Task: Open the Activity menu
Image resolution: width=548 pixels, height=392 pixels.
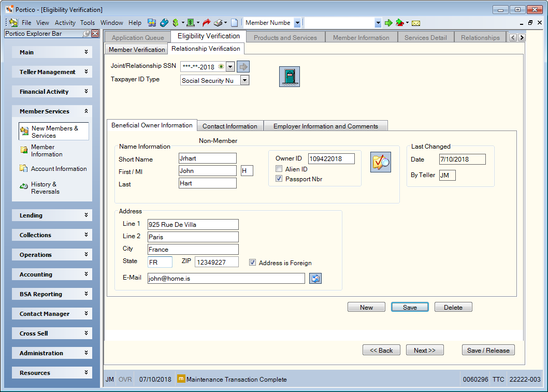Action: 65,23
